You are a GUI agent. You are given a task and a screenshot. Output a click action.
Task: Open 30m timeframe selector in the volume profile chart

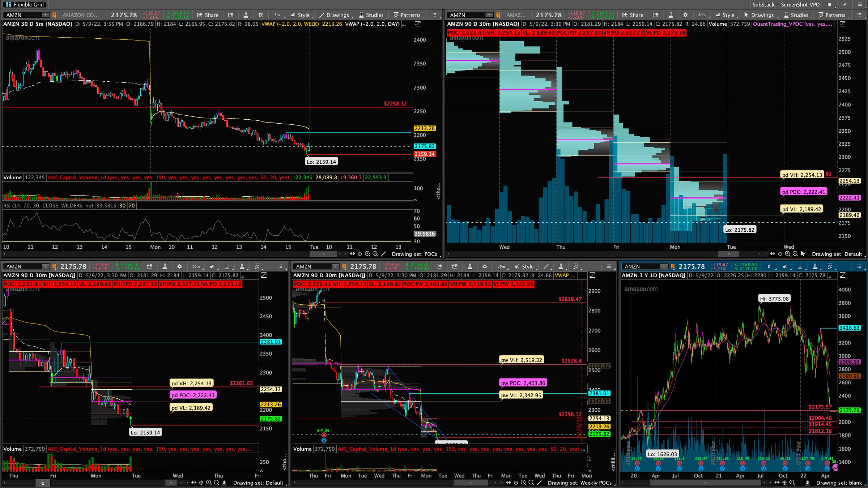pyautogui.click(x=702, y=15)
